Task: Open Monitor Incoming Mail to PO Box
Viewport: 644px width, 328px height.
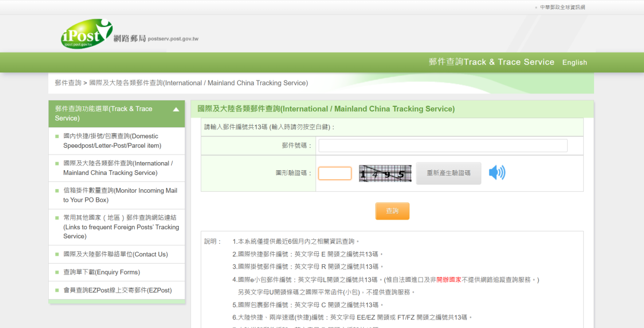Action: (120, 195)
